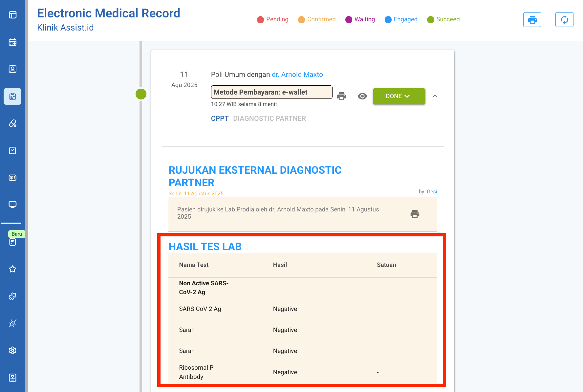
Task: Switch to the CPPT tab
Action: pyautogui.click(x=220, y=119)
